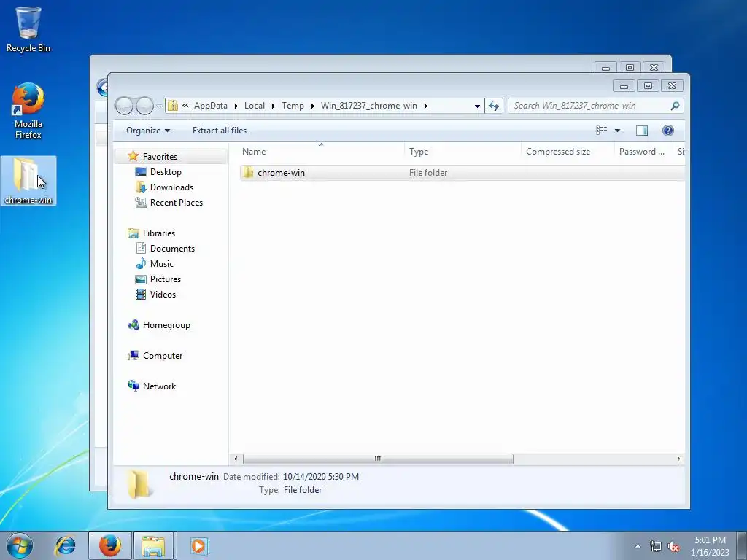Click the Windows Explorer taskbar button
This screenshot has width=747, height=560.
click(x=153, y=545)
